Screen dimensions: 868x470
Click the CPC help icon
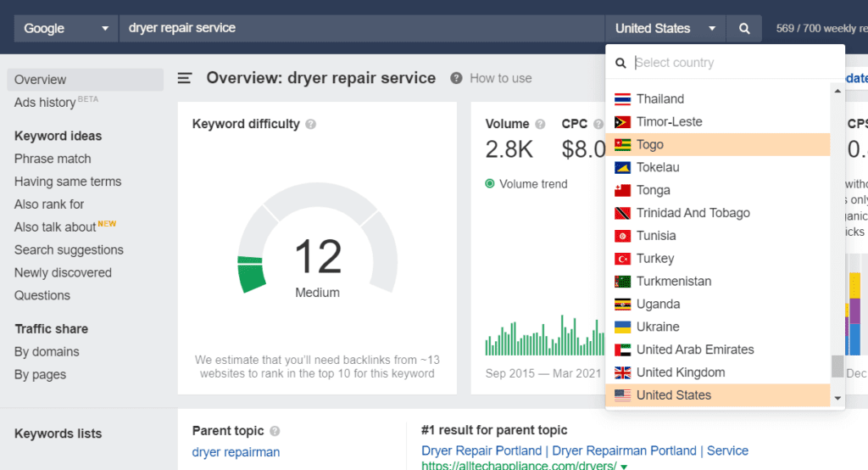point(598,124)
